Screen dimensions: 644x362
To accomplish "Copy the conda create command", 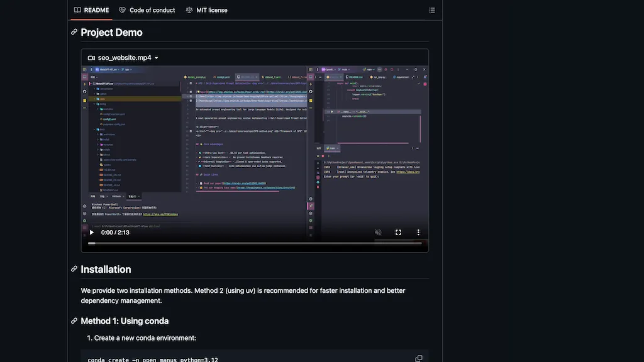I will point(419,358).
